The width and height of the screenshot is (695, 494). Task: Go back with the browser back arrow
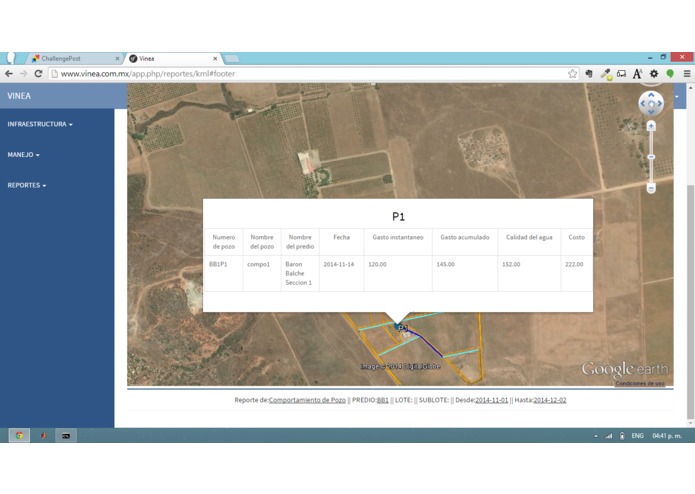9,74
